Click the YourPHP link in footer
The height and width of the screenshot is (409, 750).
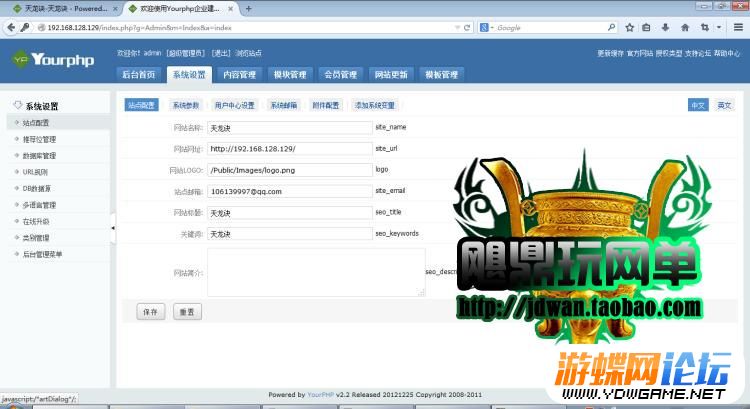[x=320, y=395]
